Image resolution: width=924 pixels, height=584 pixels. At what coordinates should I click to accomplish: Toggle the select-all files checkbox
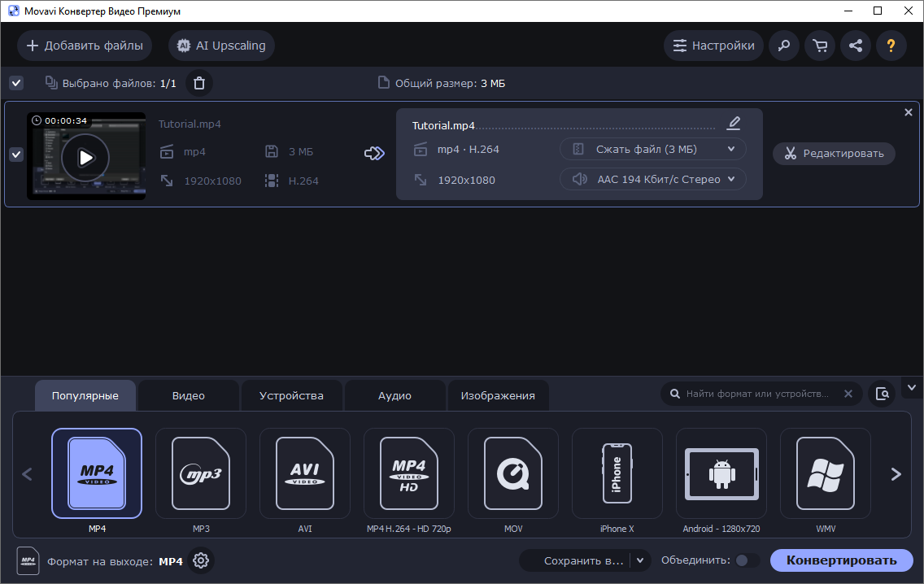coord(16,83)
